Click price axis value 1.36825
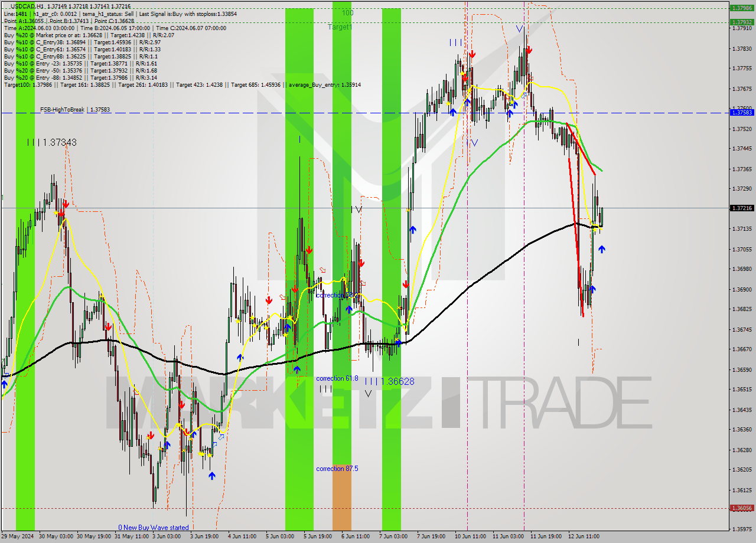The height and width of the screenshot is (543, 756). click(x=742, y=309)
